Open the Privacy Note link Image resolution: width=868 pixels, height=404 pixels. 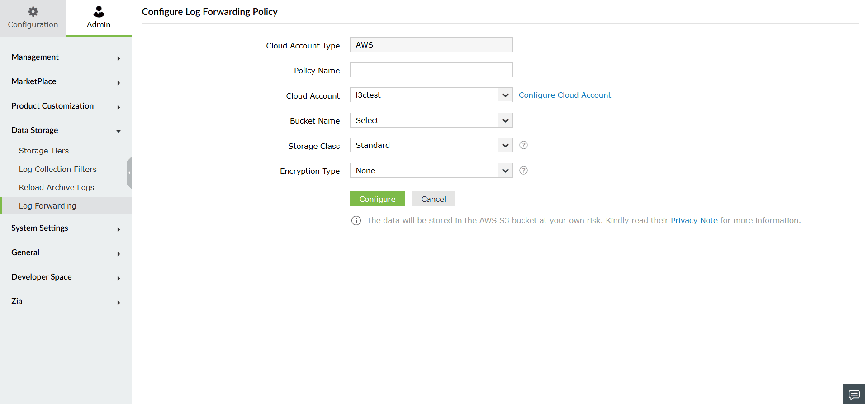pyautogui.click(x=694, y=220)
